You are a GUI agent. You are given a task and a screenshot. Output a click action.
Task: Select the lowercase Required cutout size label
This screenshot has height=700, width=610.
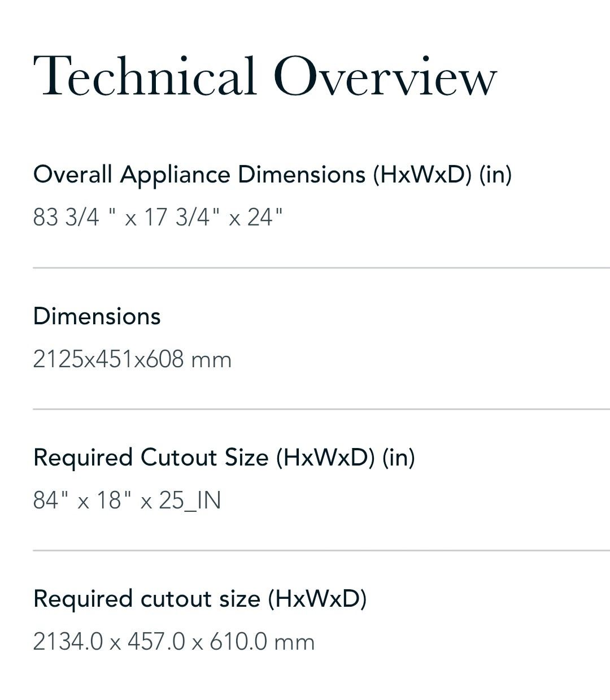(200, 599)
